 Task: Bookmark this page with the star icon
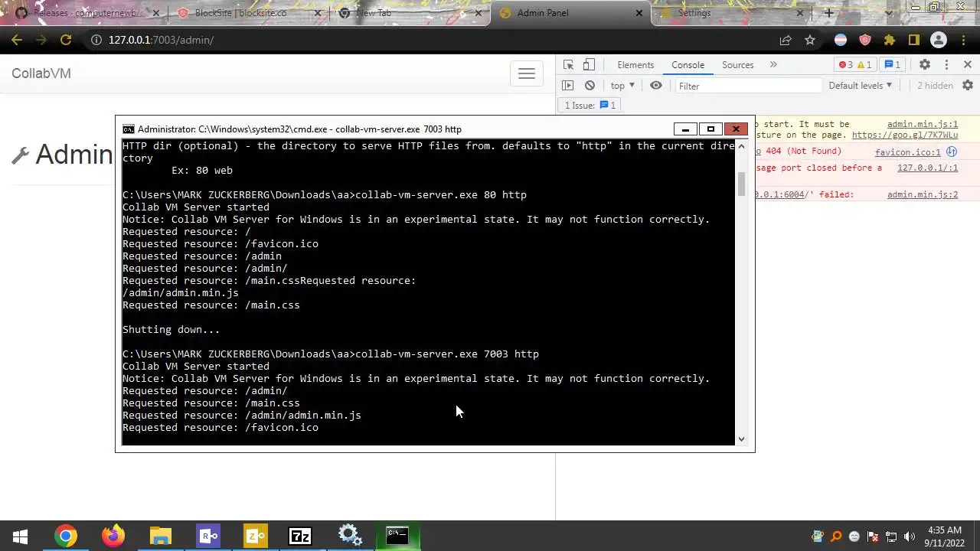810,40
